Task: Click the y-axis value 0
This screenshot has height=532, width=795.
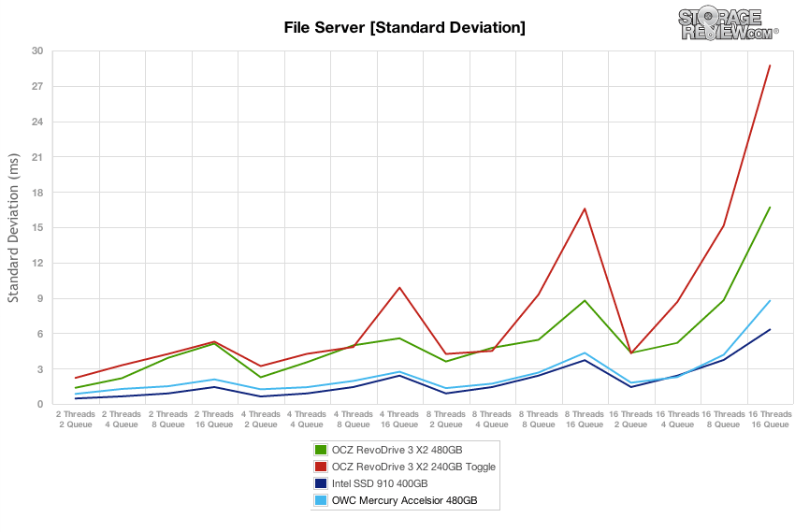Action: tap(40, 404)
